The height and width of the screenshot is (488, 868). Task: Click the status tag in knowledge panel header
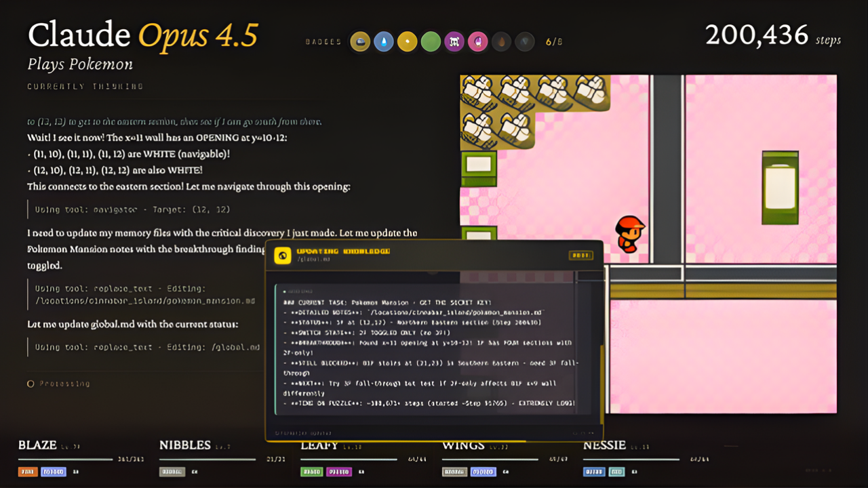(x=580, y=256)
